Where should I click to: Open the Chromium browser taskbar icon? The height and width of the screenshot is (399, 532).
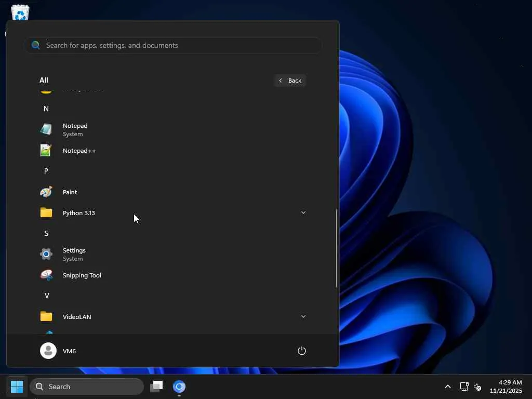(x=179, y=387)
